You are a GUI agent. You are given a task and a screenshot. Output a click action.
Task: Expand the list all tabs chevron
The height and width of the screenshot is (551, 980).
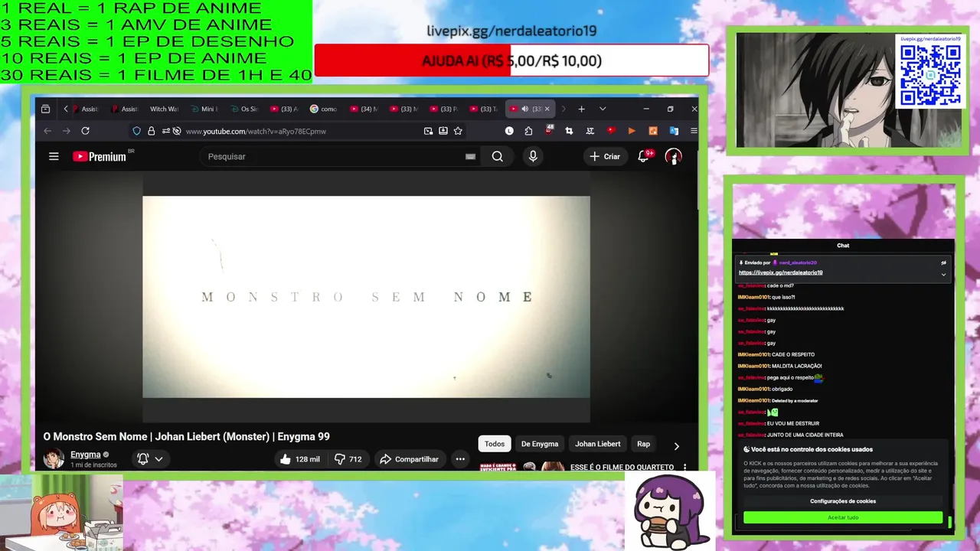click(603, 109)
